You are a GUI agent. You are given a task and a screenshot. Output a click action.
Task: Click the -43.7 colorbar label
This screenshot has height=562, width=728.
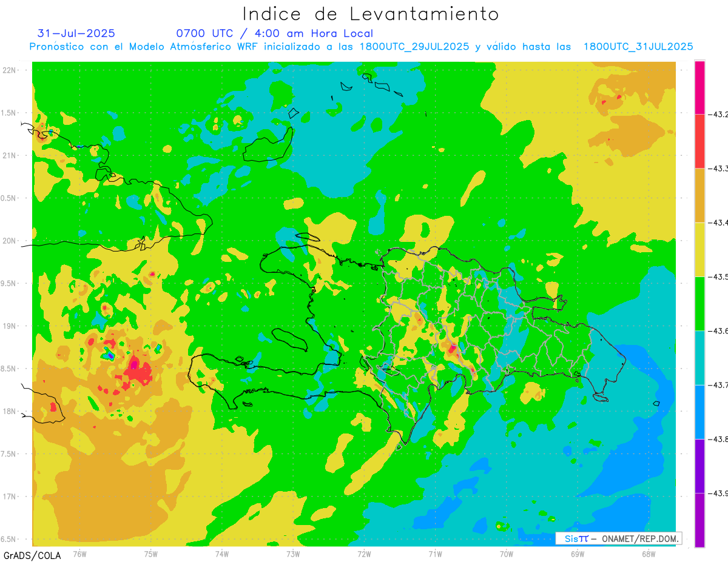(719, 385)
